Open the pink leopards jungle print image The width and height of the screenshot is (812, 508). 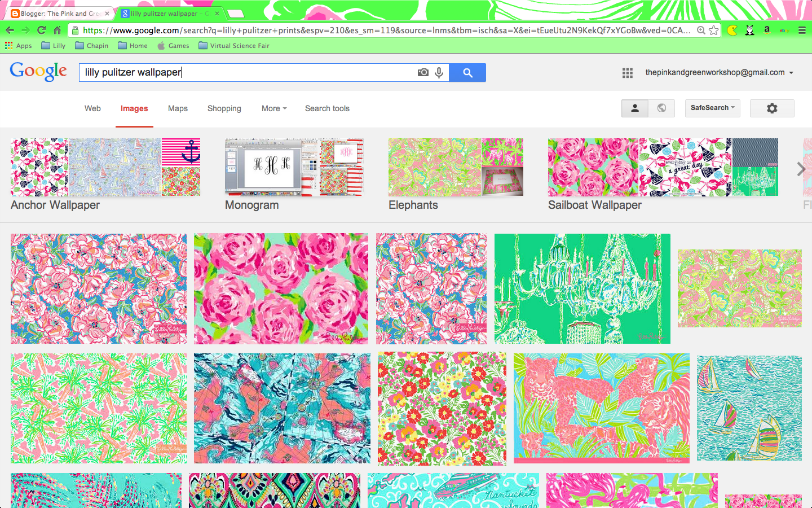(x=602, y=408)
